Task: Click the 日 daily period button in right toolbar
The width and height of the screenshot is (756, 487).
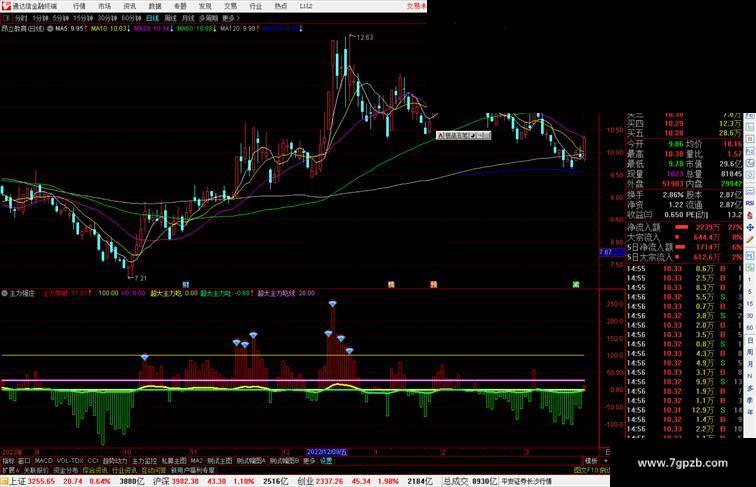Action: (750, 340)
